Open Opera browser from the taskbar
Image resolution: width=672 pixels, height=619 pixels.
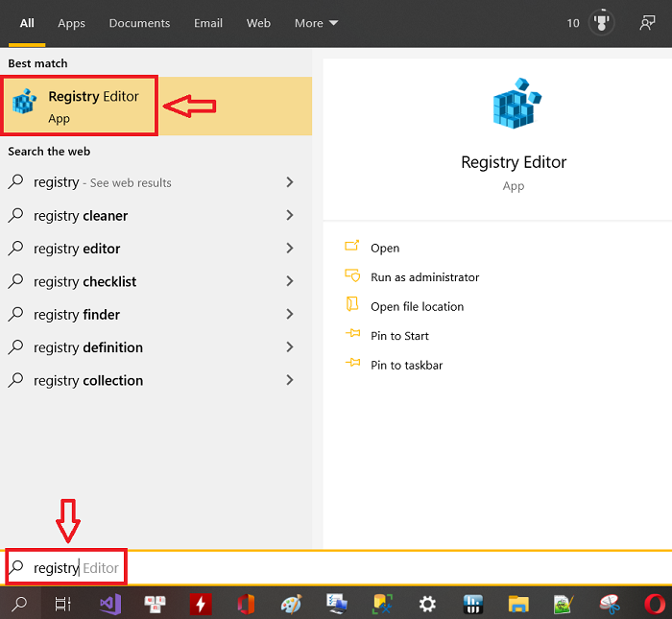[x=656, y=604]
